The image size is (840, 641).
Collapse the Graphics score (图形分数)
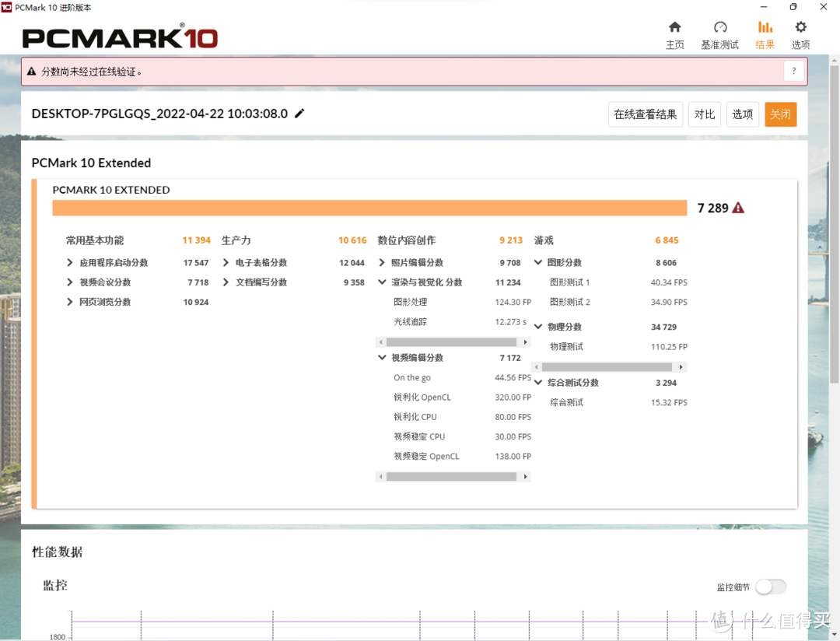(x=538, y=263)
